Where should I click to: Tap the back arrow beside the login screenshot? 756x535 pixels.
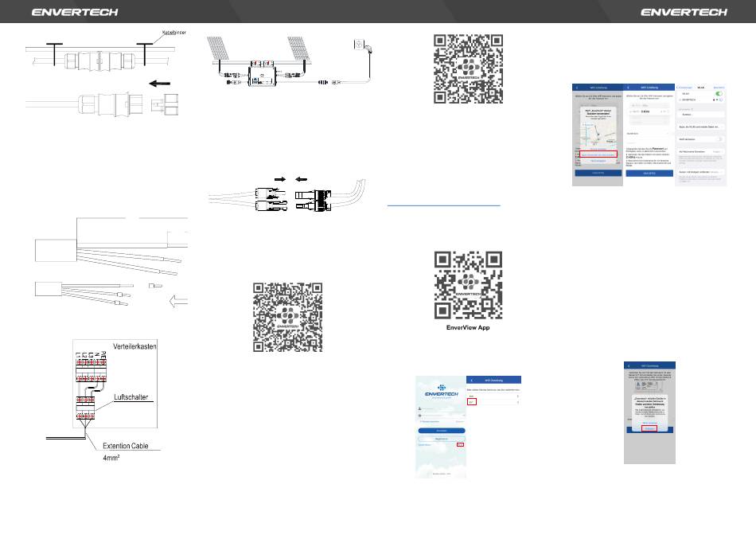coord(472,380)
